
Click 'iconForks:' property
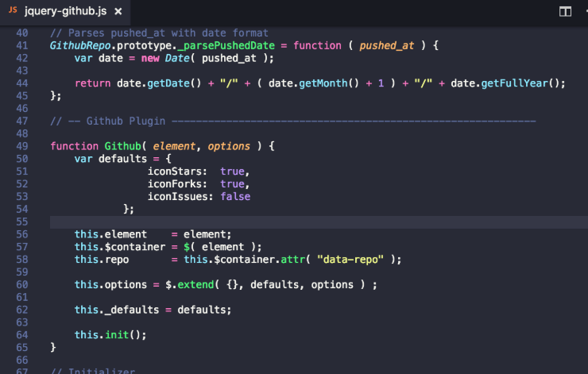[177, 184]
